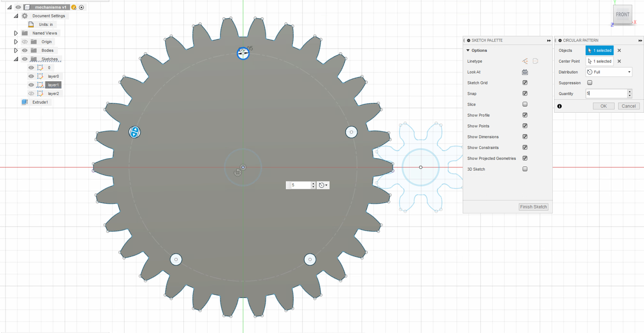
Task: Click the Finish Sketch button
Action: point(533,207)
